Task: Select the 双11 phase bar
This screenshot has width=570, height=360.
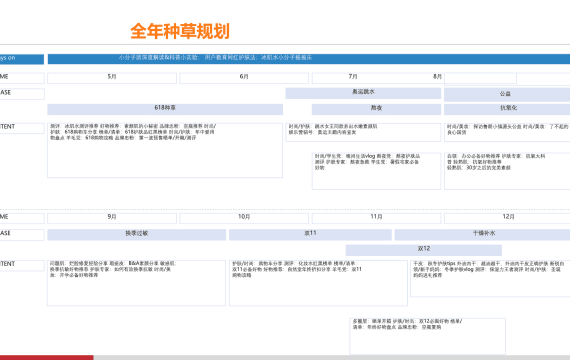Action: 310,235
